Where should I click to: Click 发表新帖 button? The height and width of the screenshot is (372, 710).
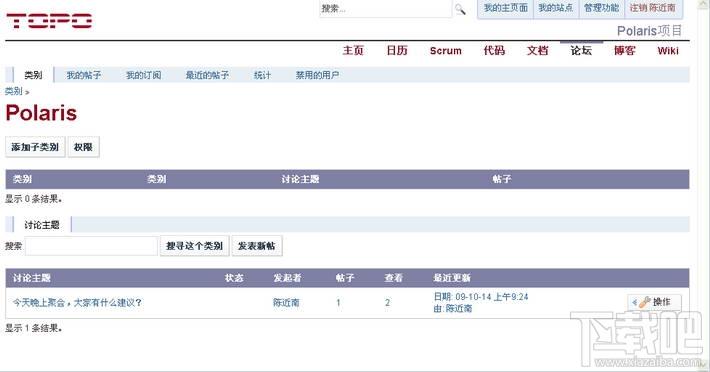257,246
